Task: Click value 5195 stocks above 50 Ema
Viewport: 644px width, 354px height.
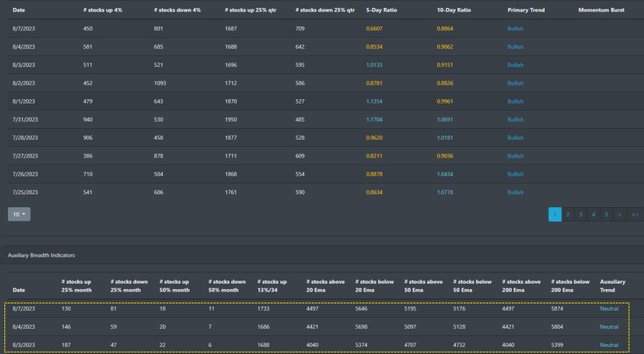Action: coord(411,309)
